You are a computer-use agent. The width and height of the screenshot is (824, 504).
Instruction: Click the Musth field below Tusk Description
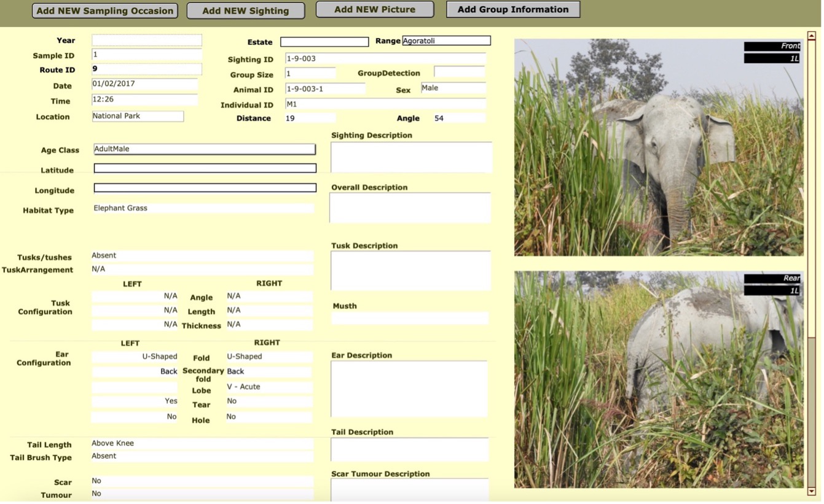[x=410, y=317]
